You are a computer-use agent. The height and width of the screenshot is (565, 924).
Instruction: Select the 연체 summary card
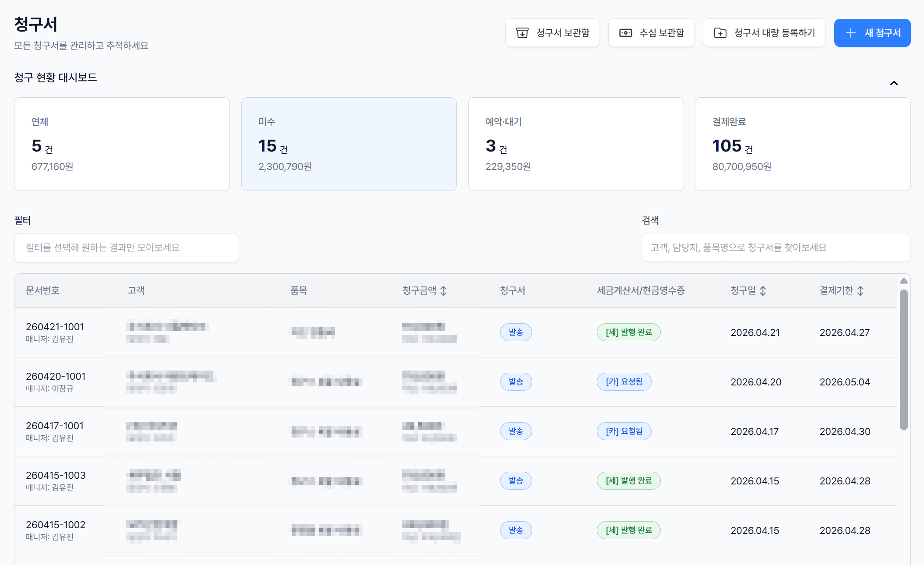pyautogui.click(x=122, y=144)
